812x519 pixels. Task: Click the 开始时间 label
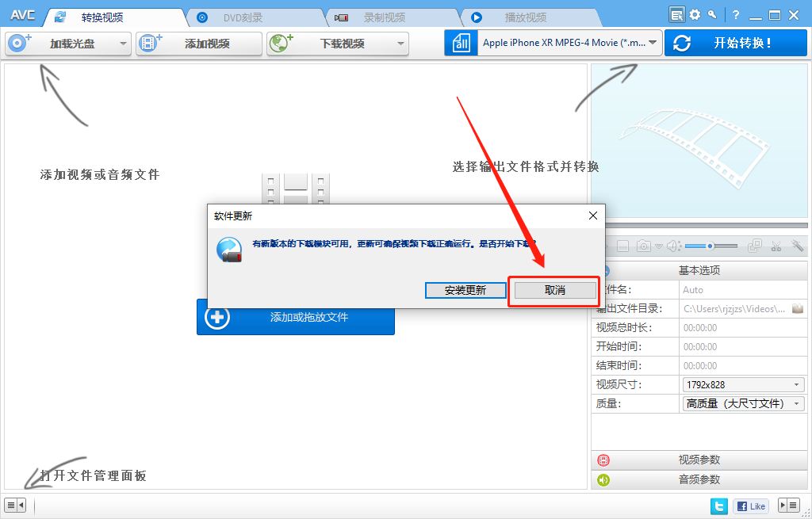coord(619,347)
